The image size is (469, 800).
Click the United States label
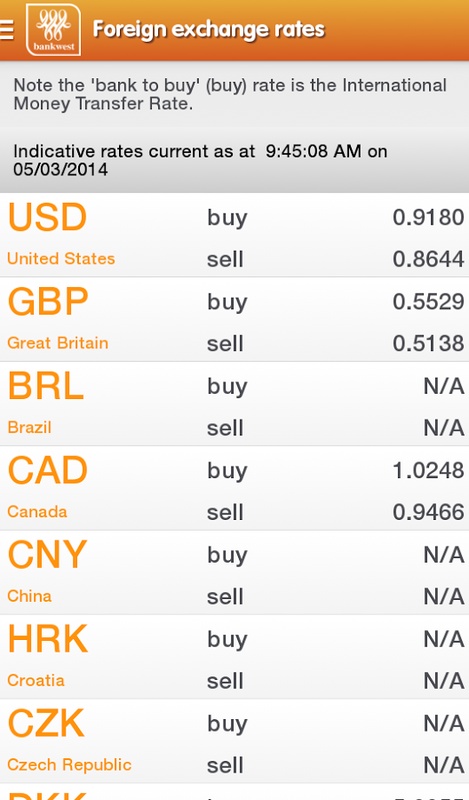click(x=61, y=259)
